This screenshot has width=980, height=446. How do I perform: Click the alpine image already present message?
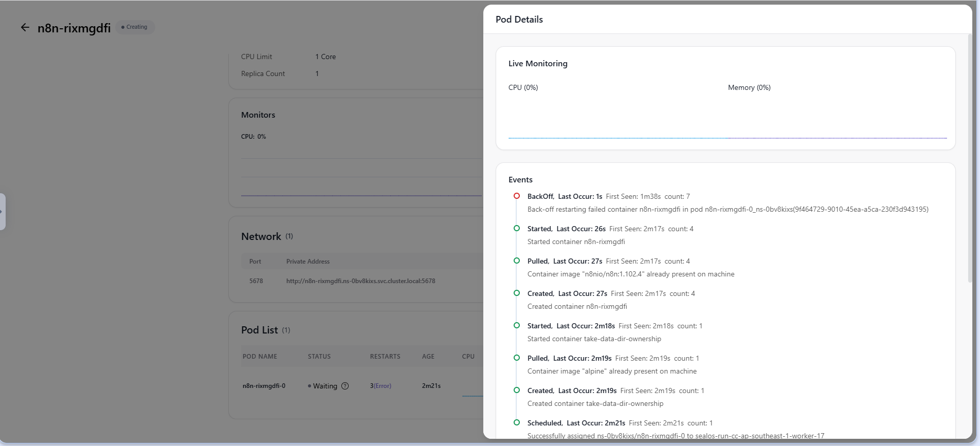612,371
